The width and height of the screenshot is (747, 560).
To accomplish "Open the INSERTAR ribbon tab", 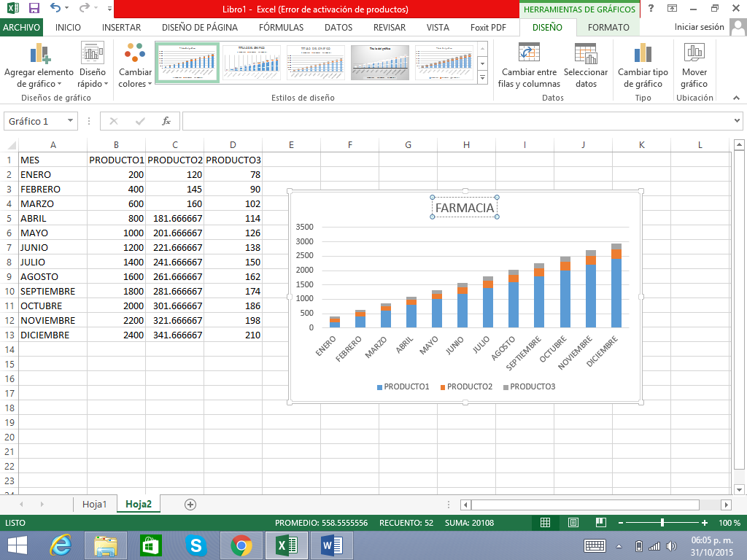I will click(122, 28).
